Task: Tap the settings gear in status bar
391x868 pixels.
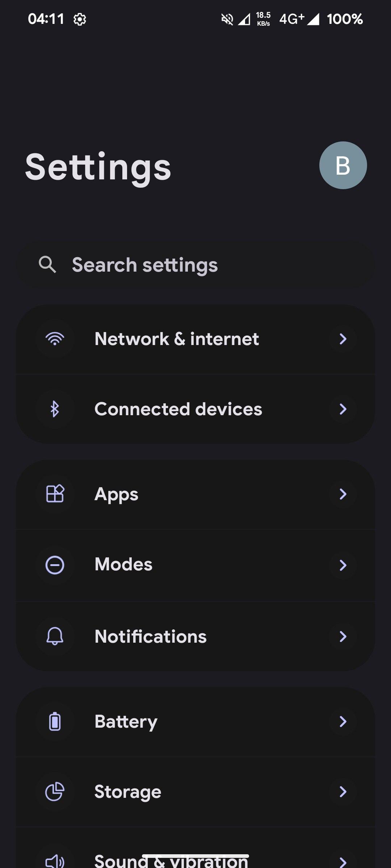Action: (x=80, y=19)
